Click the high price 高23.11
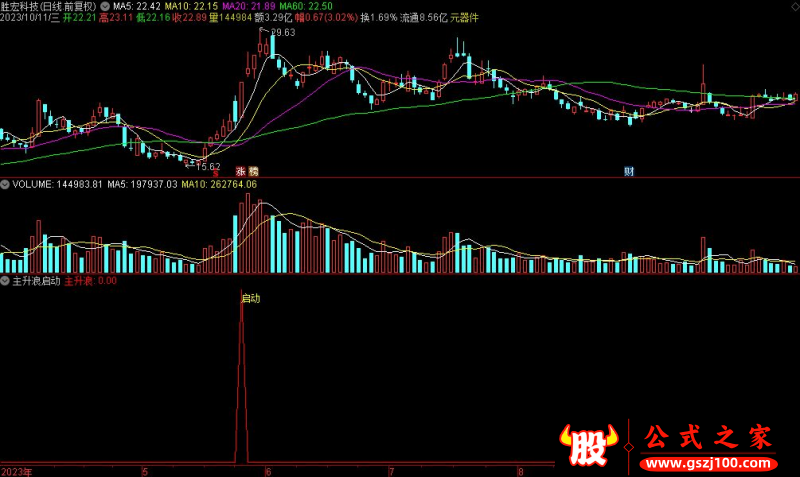This screenshot has height=477, width=800. tap(116, 18)
